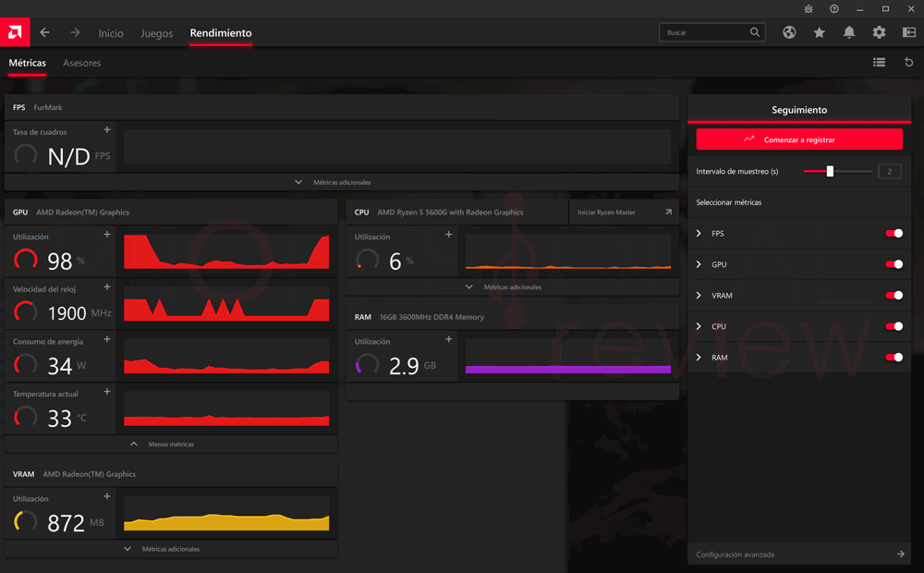924x573 pixels.
Task: Go back with the left arrow
Action: (44, 32)
